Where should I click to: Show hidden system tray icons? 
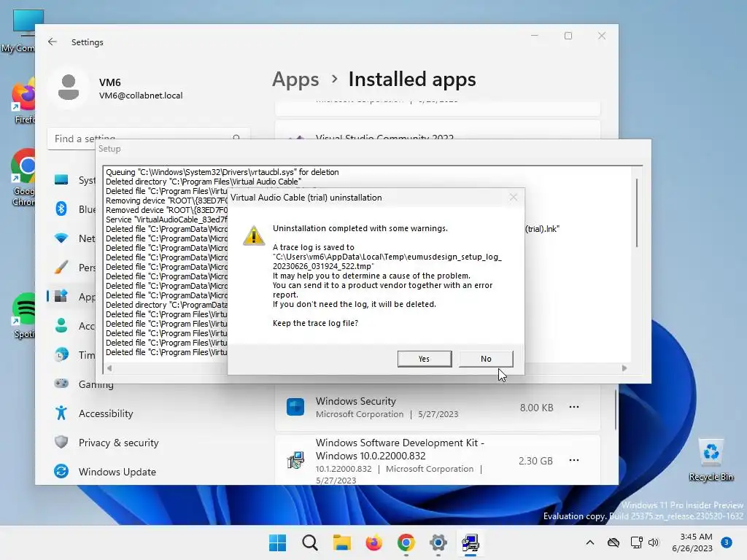589,542
